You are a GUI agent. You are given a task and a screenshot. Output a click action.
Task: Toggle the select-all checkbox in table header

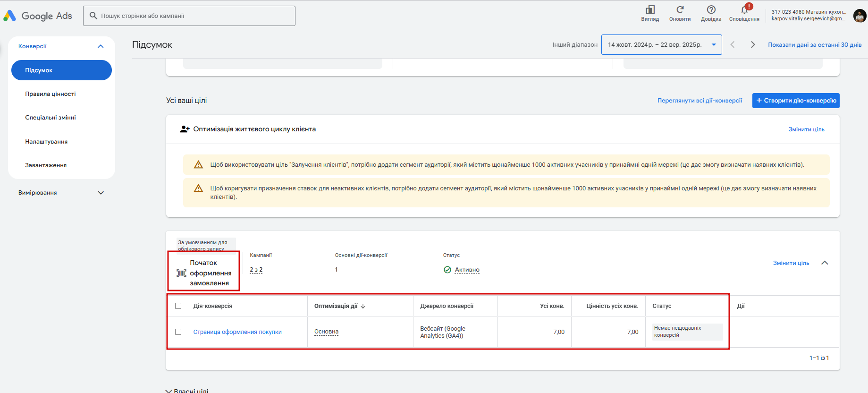[178, 306]
